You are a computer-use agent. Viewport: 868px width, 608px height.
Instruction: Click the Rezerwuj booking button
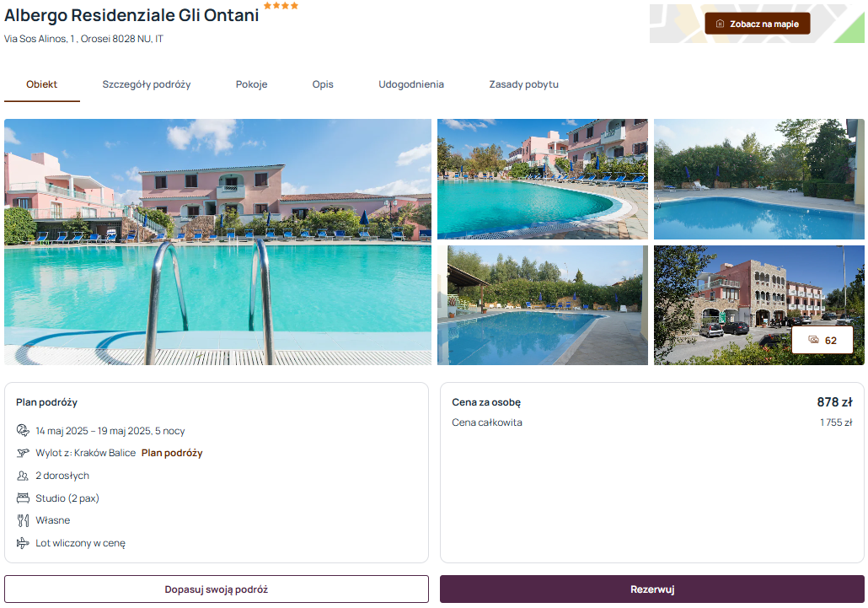coord(652,589)
